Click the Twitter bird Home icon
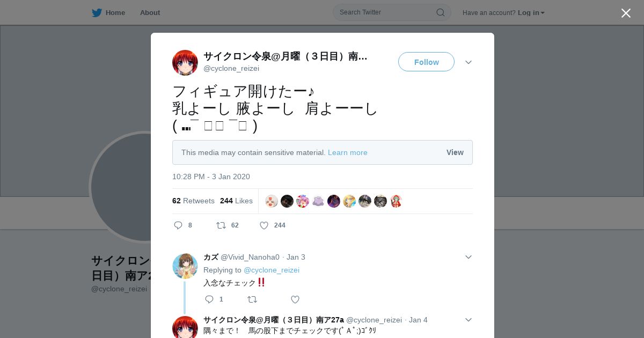The width and height of the screenshot is (644, 338). (97, 12)
